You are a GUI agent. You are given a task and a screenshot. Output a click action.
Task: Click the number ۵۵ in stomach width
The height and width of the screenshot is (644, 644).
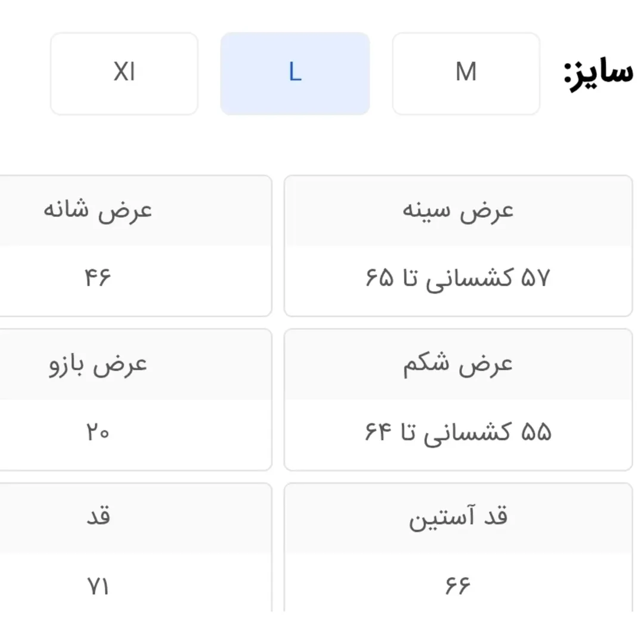[536, 432]
